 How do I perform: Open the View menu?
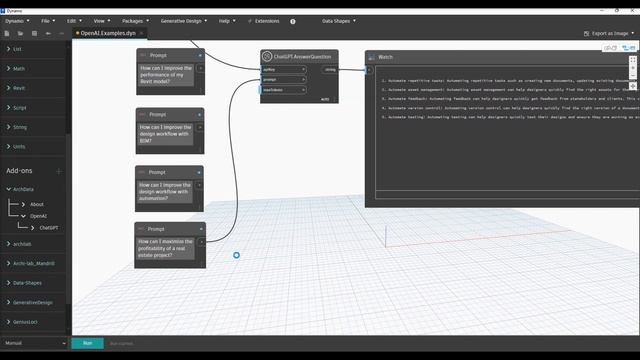102,21
